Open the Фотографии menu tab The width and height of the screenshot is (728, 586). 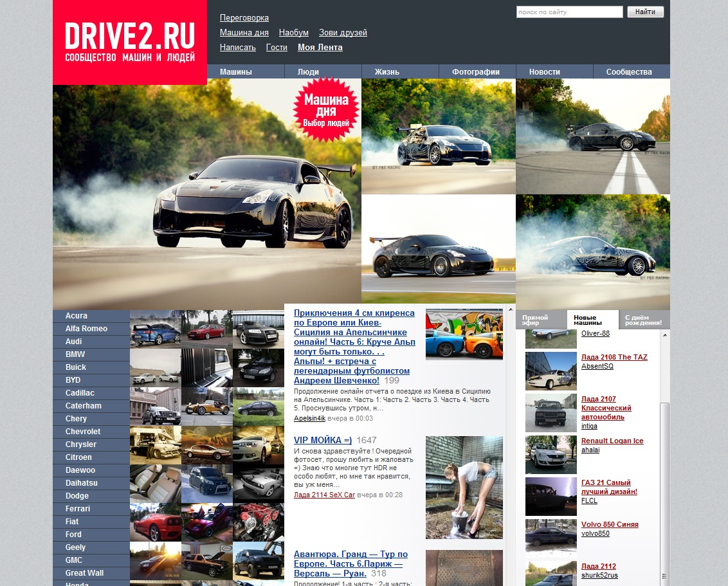pos(477,71)
